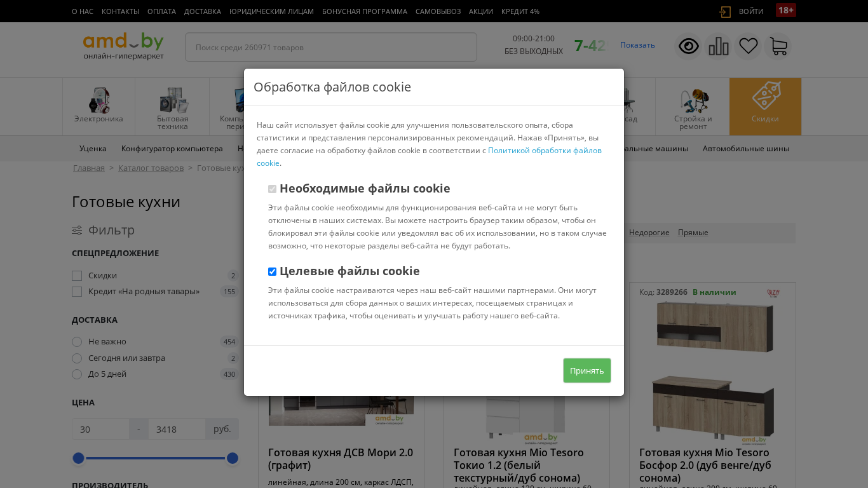Click the amd.by logo

pos(123,46)
